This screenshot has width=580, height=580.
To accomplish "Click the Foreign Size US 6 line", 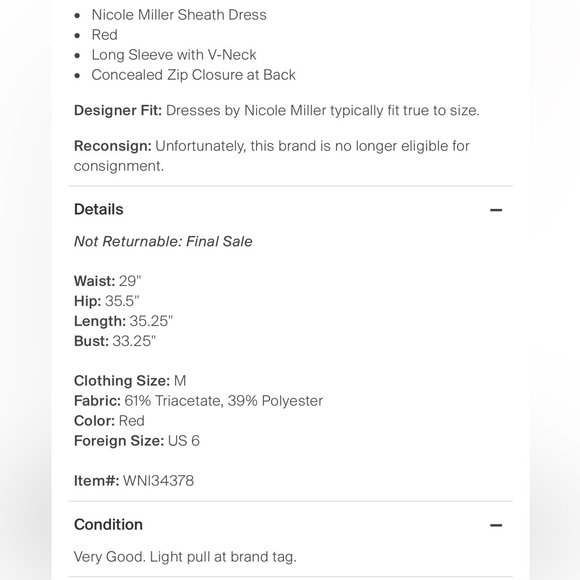I will pyautogui.click(x=137, y=441).
